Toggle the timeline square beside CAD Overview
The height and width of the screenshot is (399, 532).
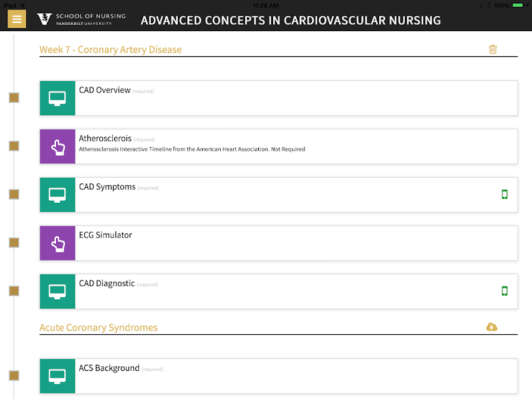point(14,98)
